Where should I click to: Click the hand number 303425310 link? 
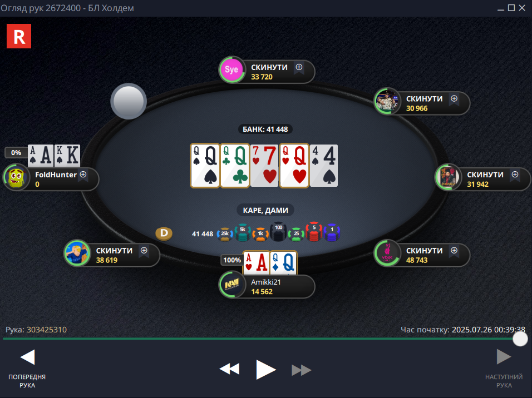click(x=47, y=330)
